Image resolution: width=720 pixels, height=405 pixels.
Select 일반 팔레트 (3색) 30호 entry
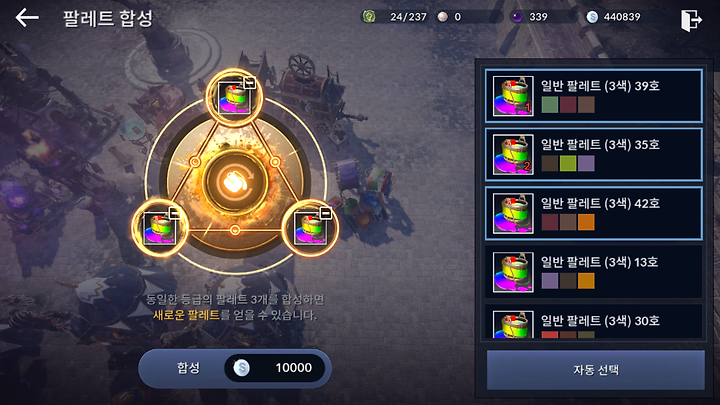point(594,321)
